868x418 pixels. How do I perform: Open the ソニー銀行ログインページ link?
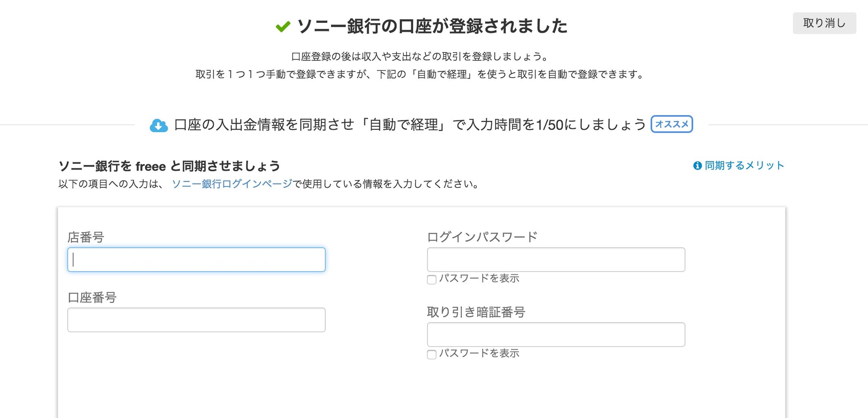232,184
